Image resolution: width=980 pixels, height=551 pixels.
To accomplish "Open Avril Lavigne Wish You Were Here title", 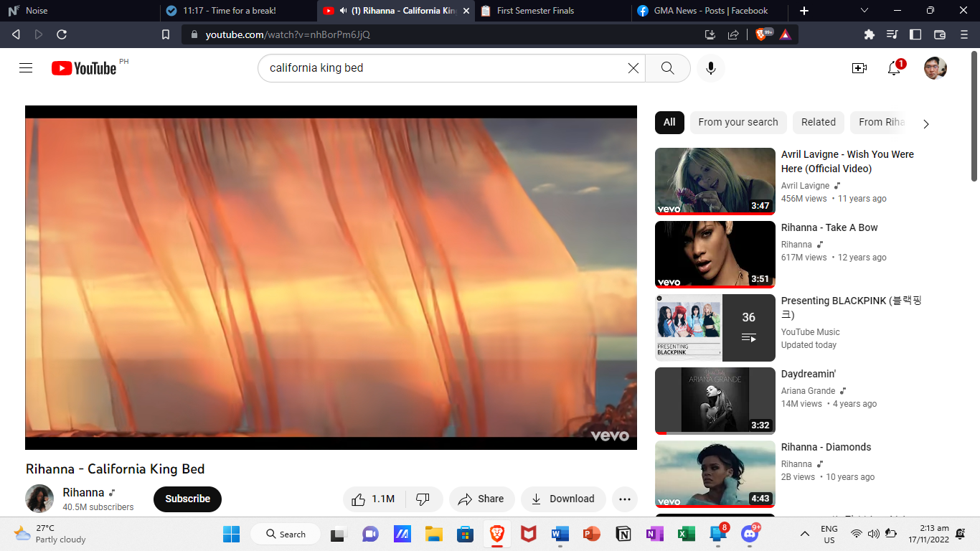I will point(847,161).
